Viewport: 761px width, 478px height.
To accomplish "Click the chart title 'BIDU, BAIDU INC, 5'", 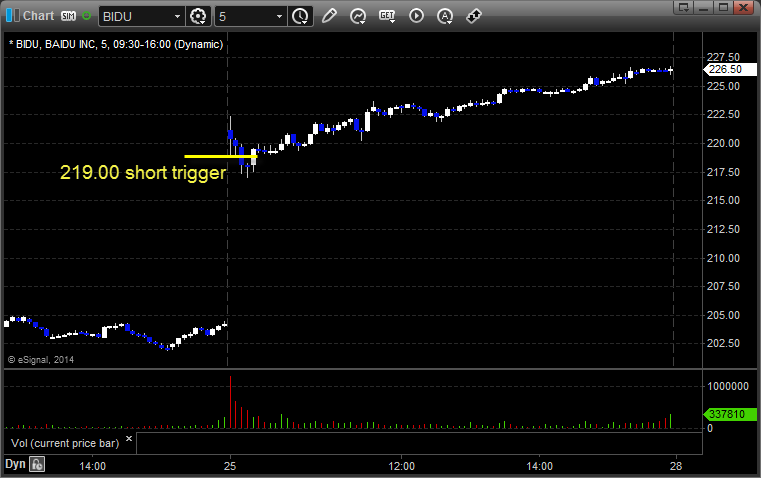I will [x=62, y=44].
